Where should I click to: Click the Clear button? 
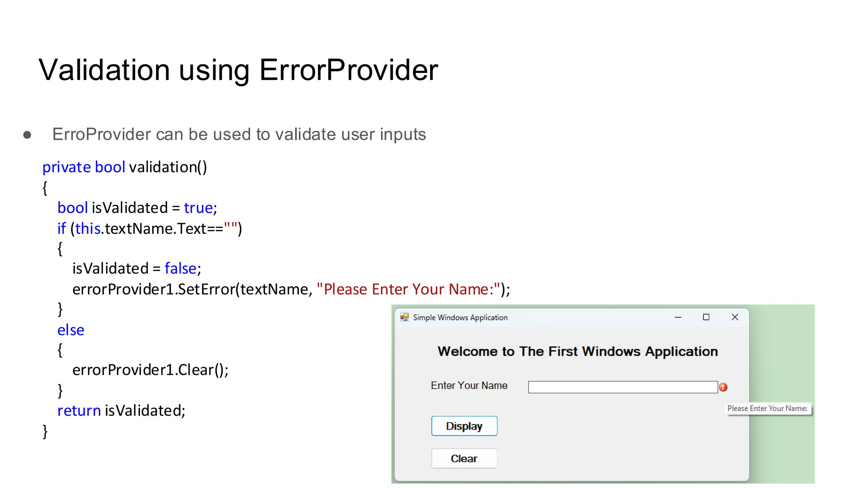coord(464,458)
